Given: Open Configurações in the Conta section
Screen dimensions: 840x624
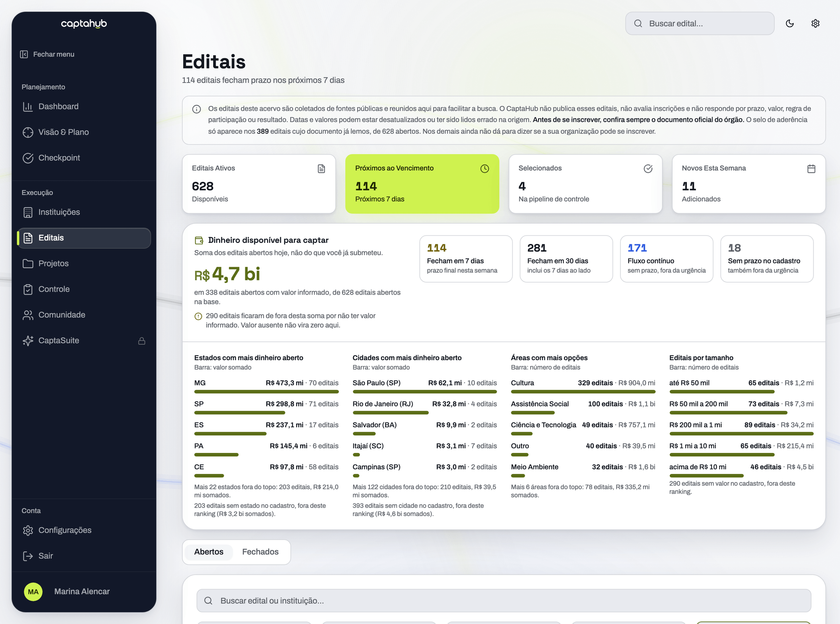Looking at the screenshot, I should coord(84,530).
